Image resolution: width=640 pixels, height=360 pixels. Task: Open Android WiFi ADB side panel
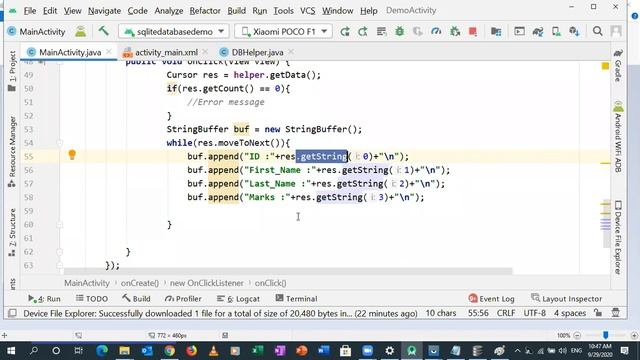[x=618, y=137]
